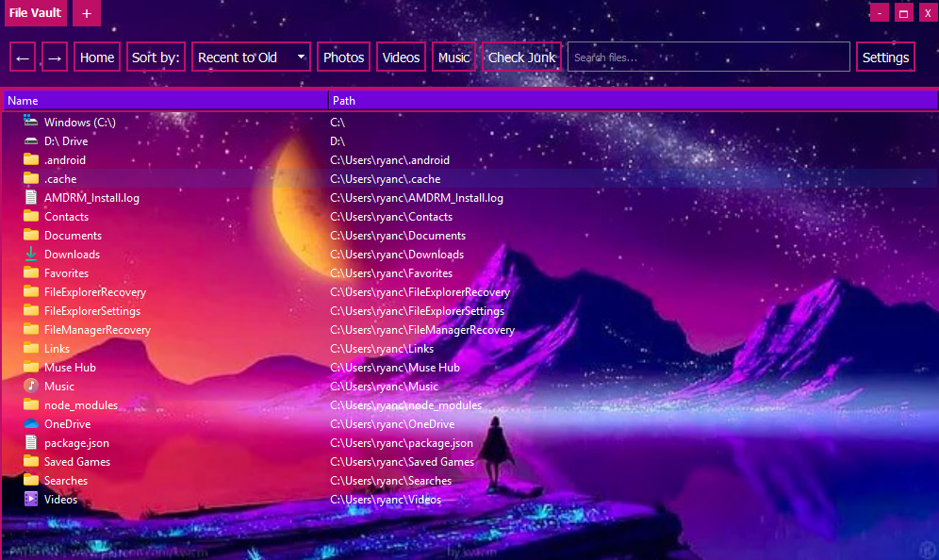Select the Saved Games name text

[x=77, y=461]
